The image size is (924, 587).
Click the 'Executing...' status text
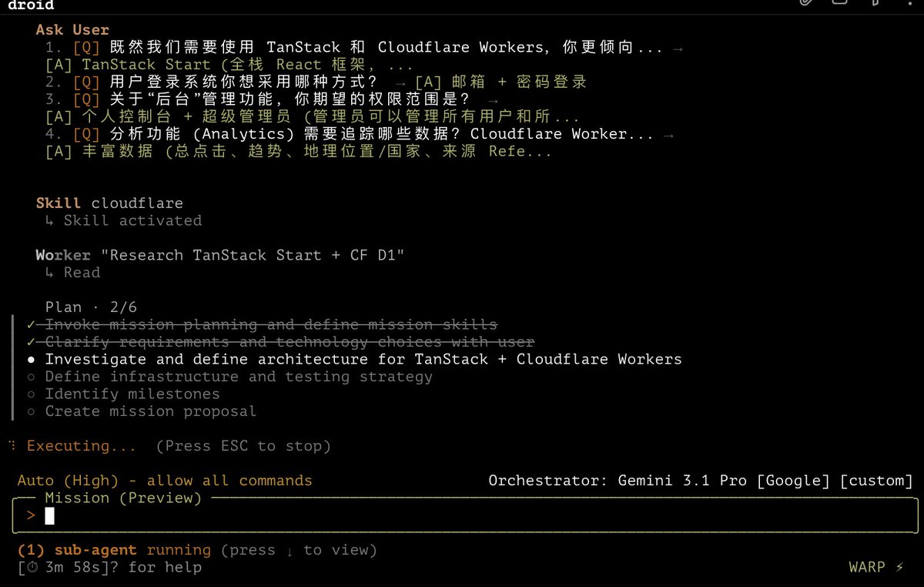82,446
